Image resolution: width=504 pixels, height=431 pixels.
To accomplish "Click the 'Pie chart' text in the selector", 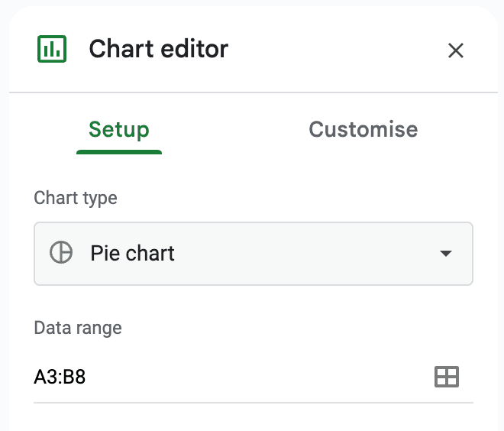I will pos(132,253).
